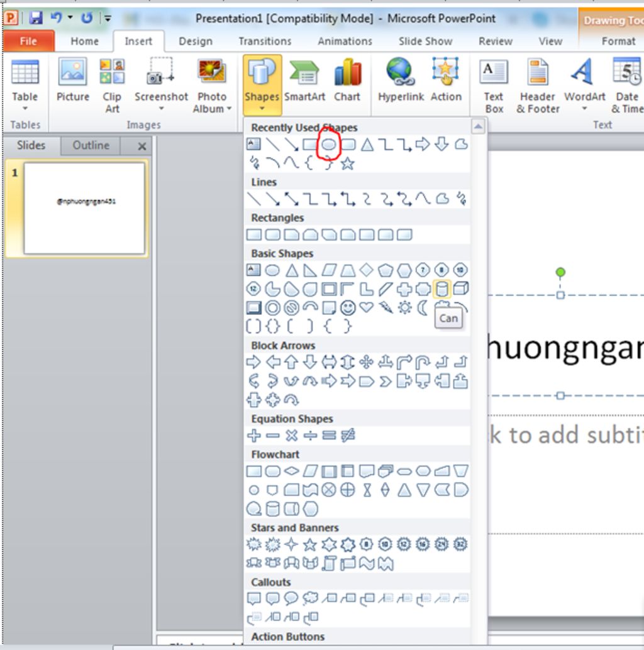Close the Slides/Outline pane
Screen dimensions: 644x650
[142, 146]
